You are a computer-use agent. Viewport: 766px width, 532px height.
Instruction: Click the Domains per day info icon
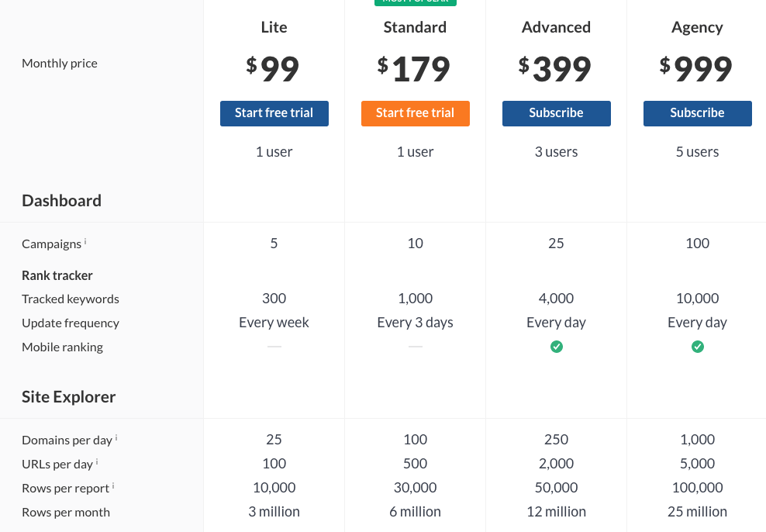click(x=116, y=437)
